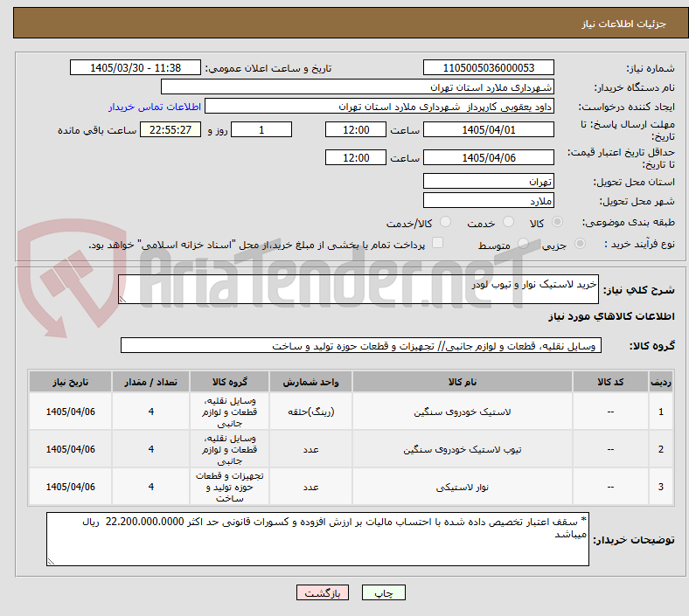The width and height of the screenshot is (689, 616).
Task: Click item name نوار لاستیکی
Action: tap(463, 487)
